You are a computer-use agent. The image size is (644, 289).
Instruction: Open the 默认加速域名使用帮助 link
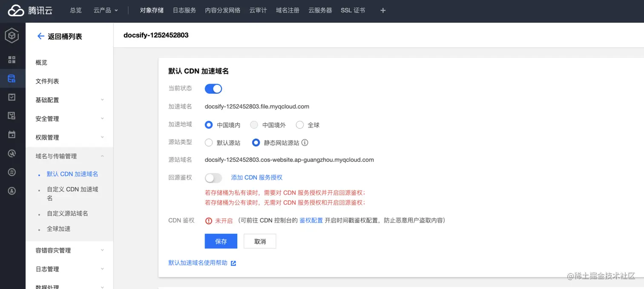198,263
